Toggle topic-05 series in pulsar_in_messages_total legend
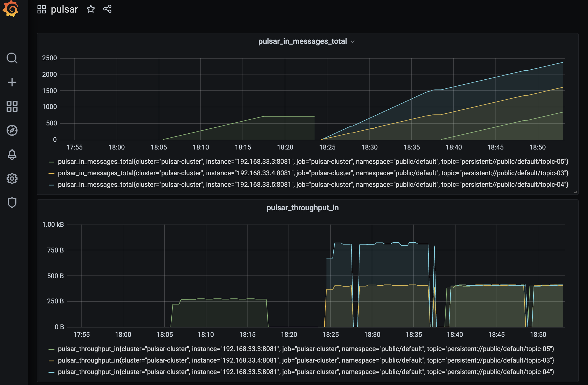 click(313, 162)
